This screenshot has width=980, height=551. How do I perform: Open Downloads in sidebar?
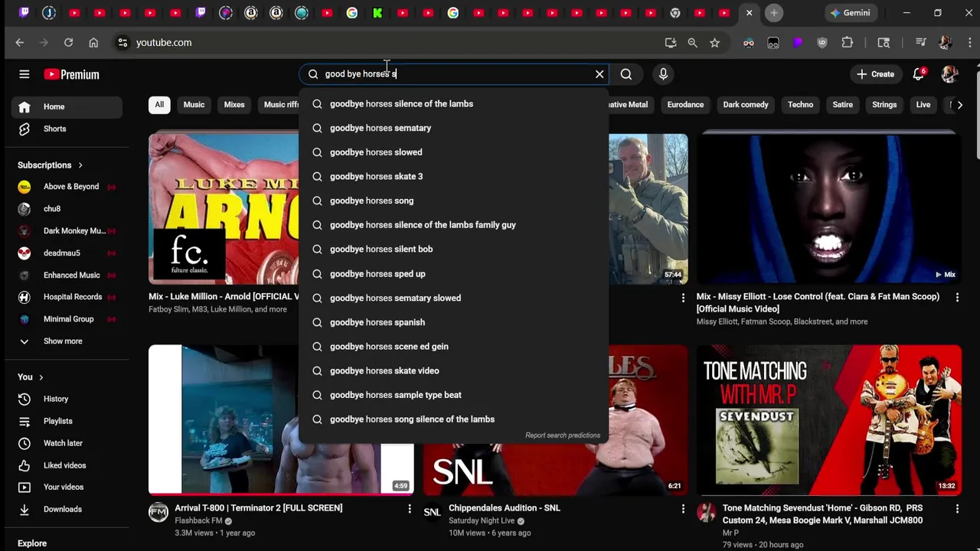point(63,509)
